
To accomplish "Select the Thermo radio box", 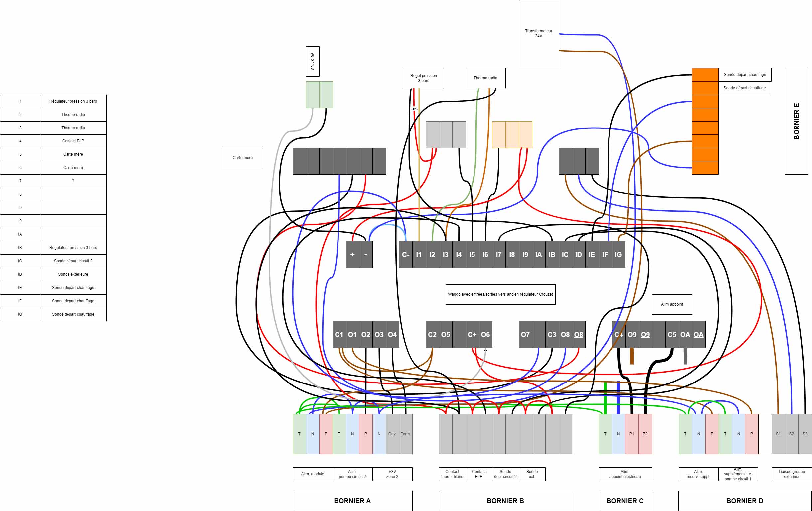I will [485, 78].
